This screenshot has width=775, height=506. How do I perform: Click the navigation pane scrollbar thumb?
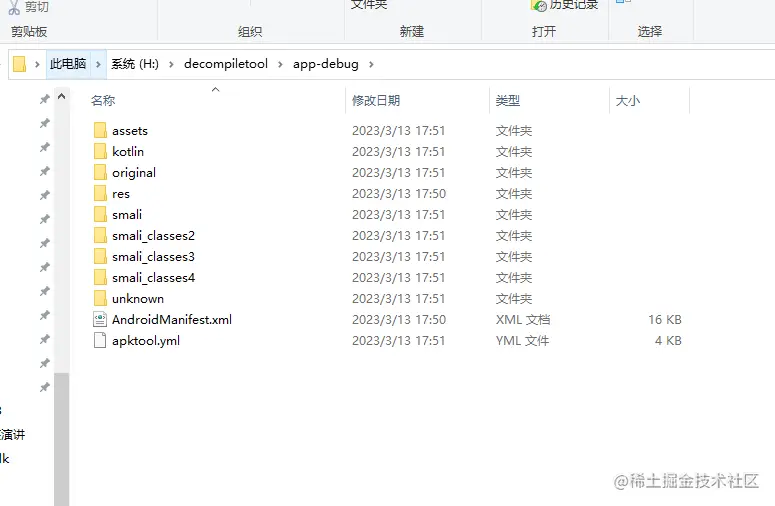click(61, 439)
